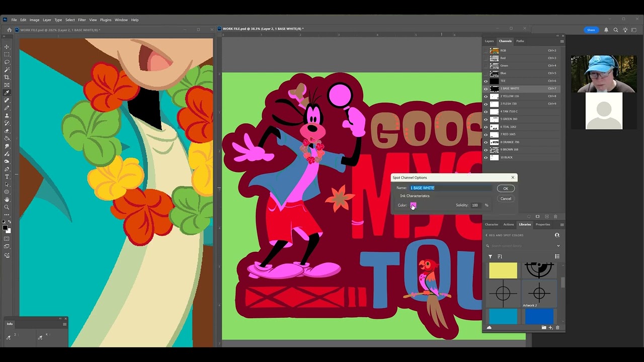Open the Image menu
Screen dimensions: 644x362
(x=34, y=20)
